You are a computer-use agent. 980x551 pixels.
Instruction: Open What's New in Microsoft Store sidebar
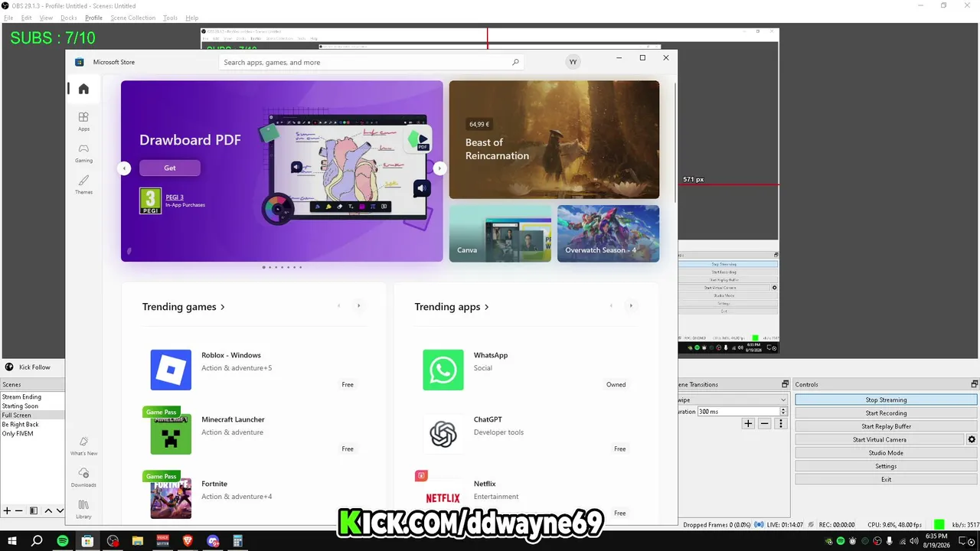click(x=83, y=445)
